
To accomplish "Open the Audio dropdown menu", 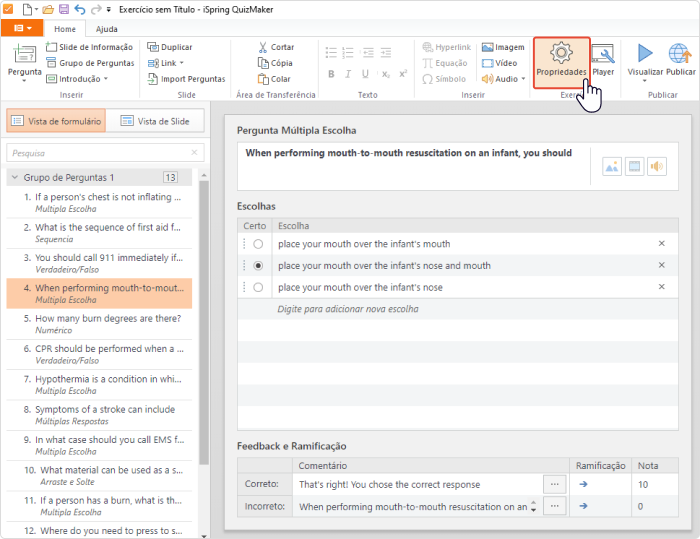I will point(523,79).
